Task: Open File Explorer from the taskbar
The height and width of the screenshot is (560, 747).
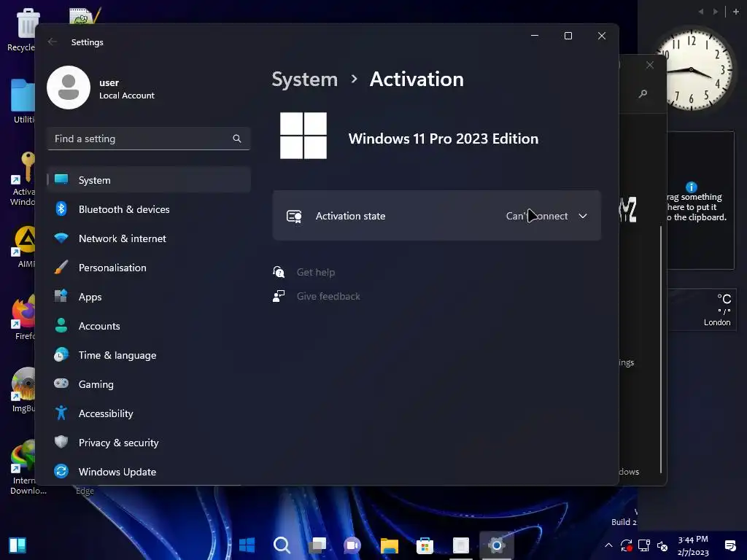Action: pos(390,545)
